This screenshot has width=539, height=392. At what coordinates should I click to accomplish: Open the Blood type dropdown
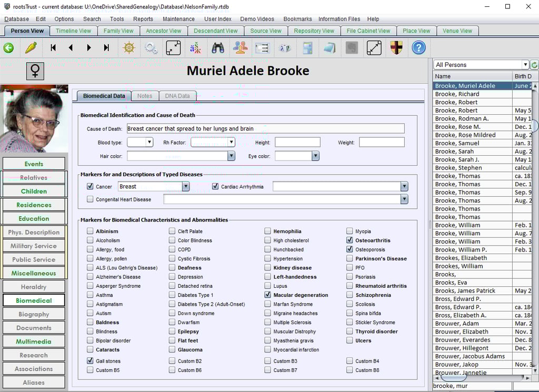(149, 142)
